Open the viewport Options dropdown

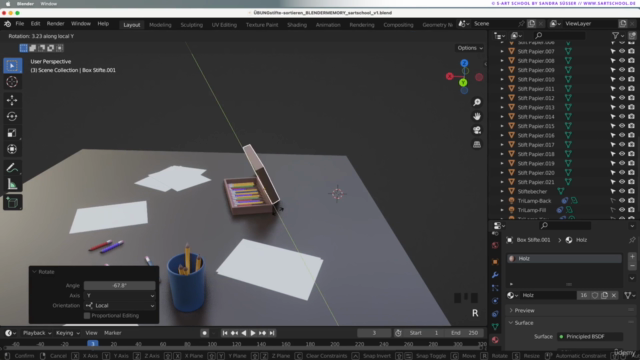click(470, 48)
